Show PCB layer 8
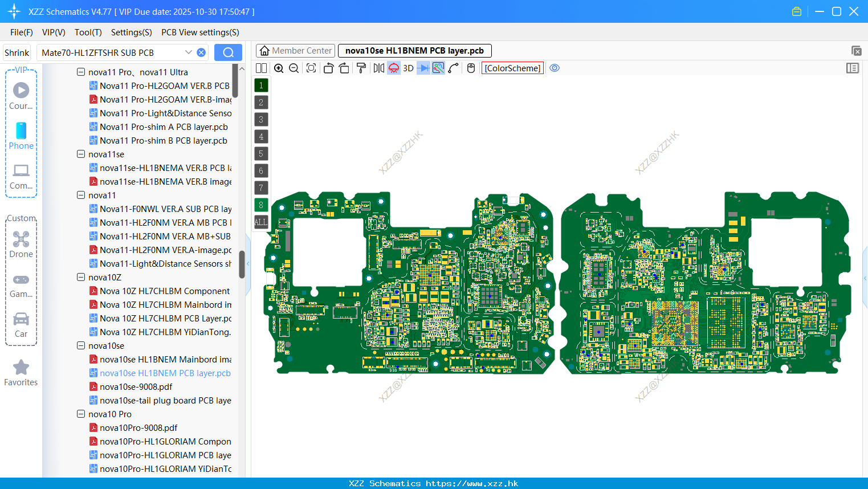 [x=261, y=205]
